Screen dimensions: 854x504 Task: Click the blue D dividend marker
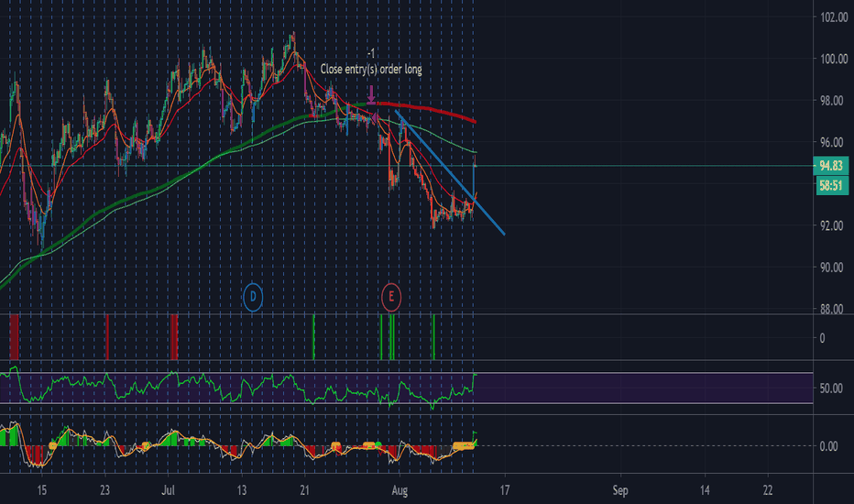click(253, 297)
